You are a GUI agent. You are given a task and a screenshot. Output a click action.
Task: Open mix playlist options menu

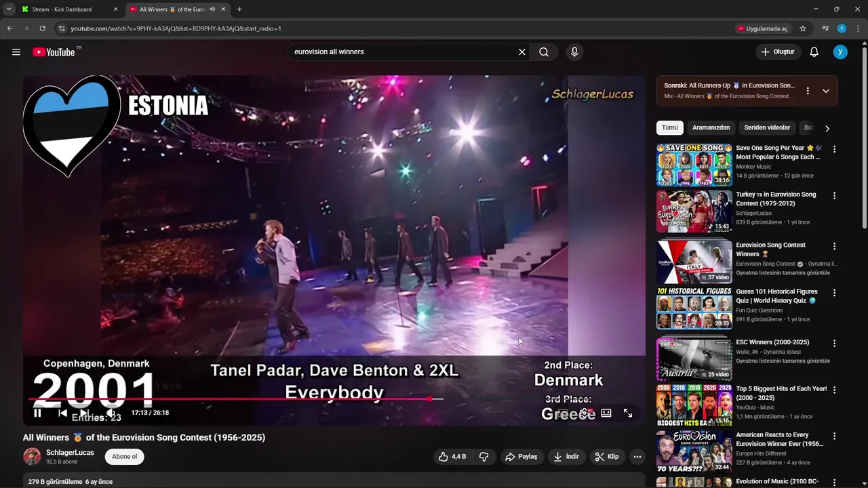point(808,91)
